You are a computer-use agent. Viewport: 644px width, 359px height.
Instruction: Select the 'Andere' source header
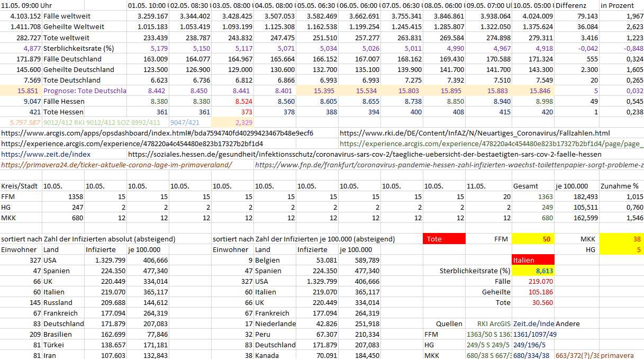[x=568, y=324]
